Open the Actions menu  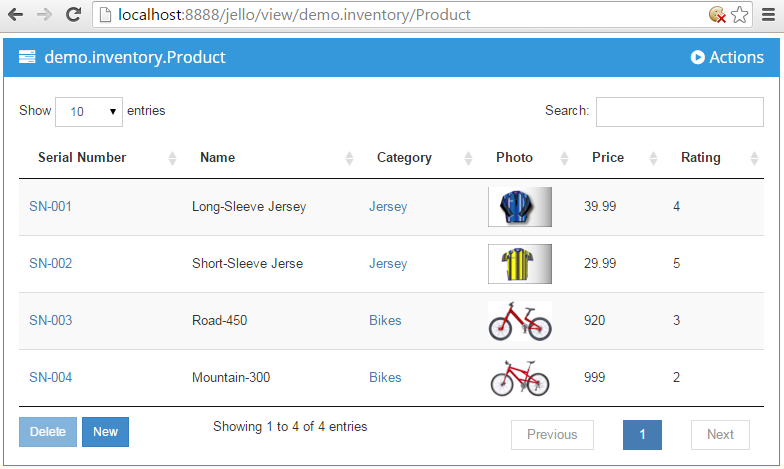727,58
